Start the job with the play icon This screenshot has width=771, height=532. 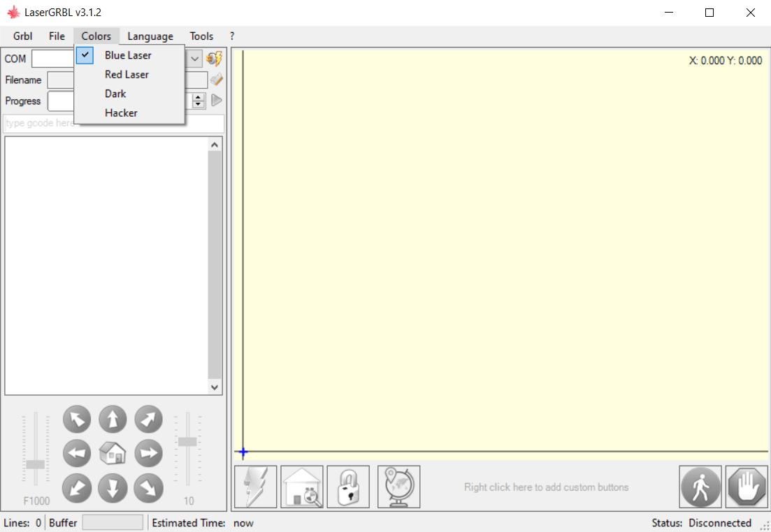tap(216, 100)
